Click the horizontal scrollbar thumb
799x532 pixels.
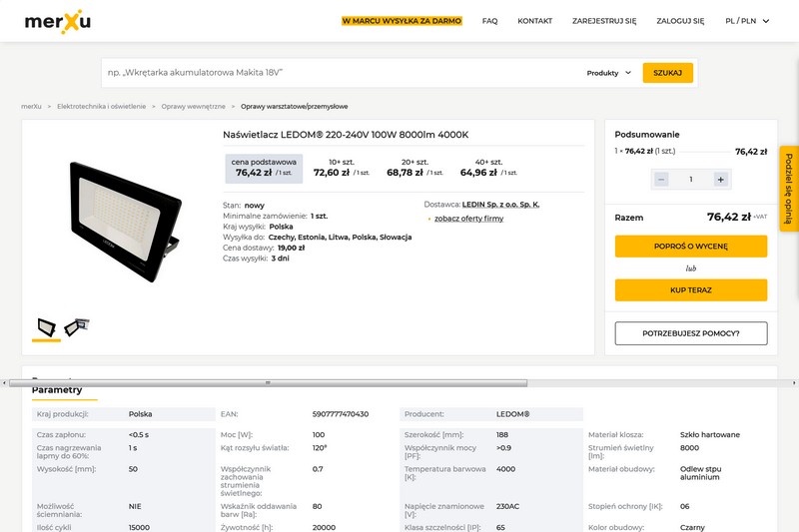point(268,383)
